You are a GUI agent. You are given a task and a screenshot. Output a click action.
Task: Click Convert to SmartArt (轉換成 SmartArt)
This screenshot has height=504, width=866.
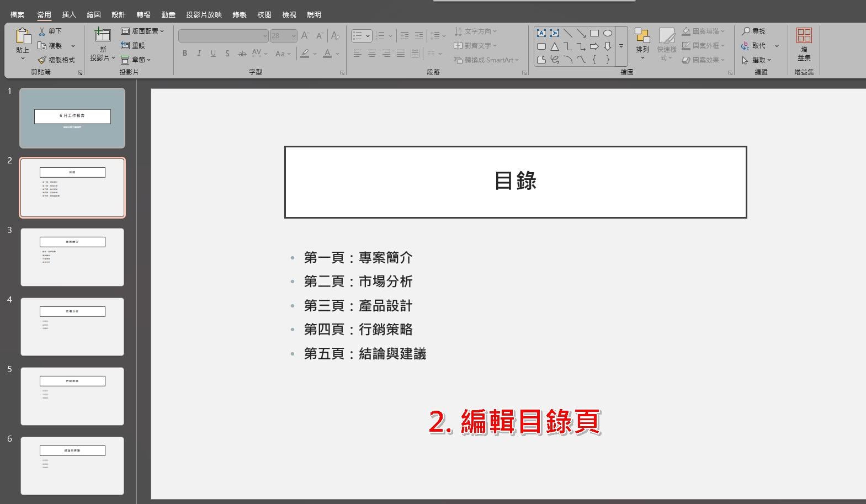coord(486,60)
